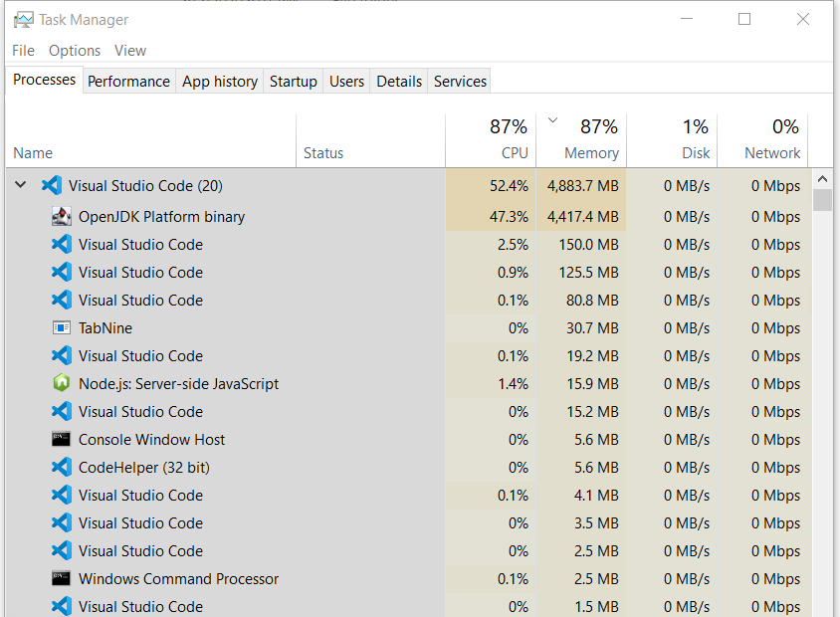This screenshot has width=840, height=617.
Task: Switch to the Performance tab
Action: (128, 81)
